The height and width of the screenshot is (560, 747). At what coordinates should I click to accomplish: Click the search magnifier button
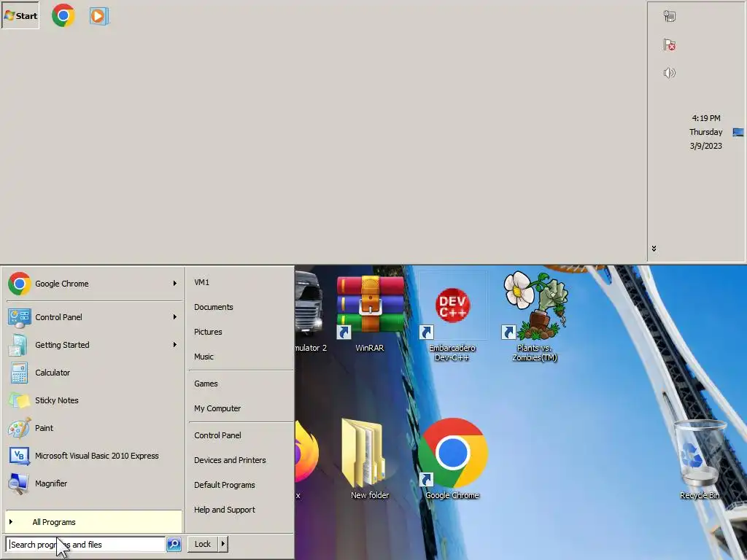click(174, 544)
